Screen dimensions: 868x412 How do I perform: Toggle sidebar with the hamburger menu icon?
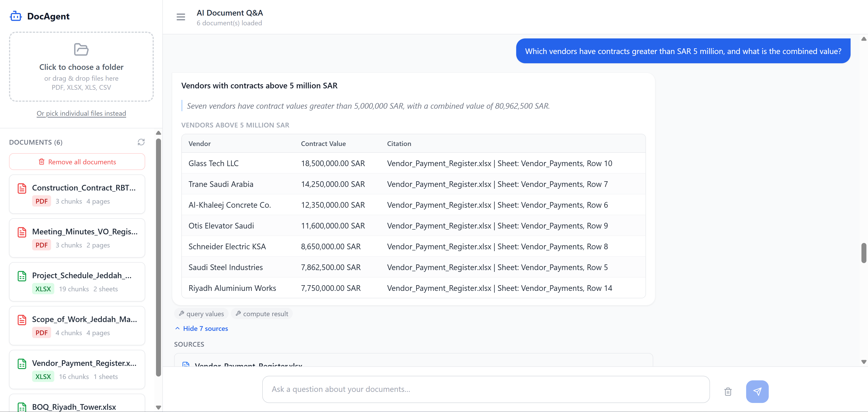[x=181, y=17]
